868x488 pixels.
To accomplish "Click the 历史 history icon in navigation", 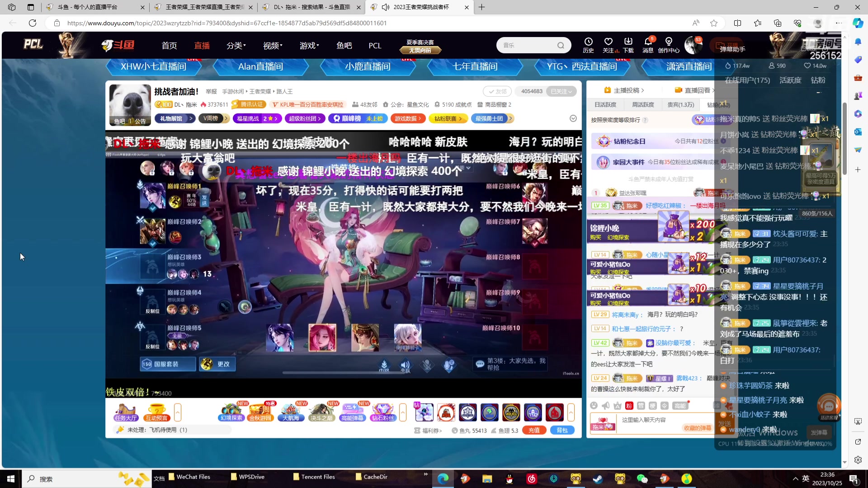I will [x=588, y=45].
